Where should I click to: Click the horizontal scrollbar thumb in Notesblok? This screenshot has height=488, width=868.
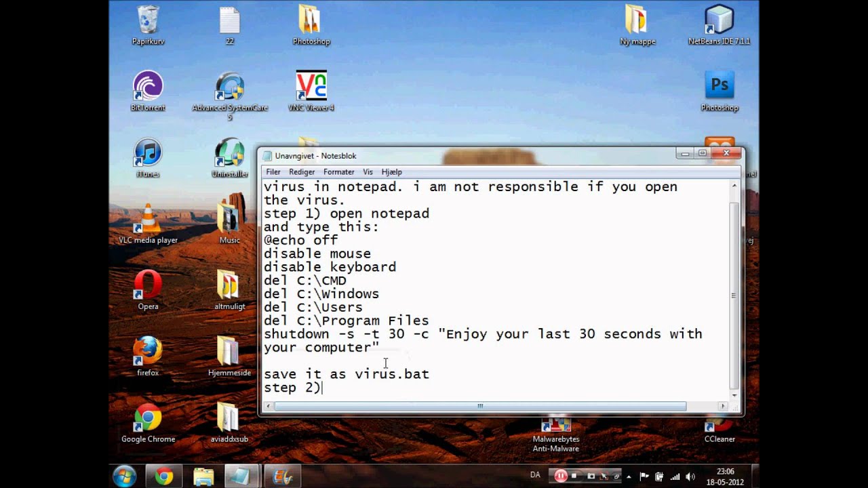coord(480,406)
